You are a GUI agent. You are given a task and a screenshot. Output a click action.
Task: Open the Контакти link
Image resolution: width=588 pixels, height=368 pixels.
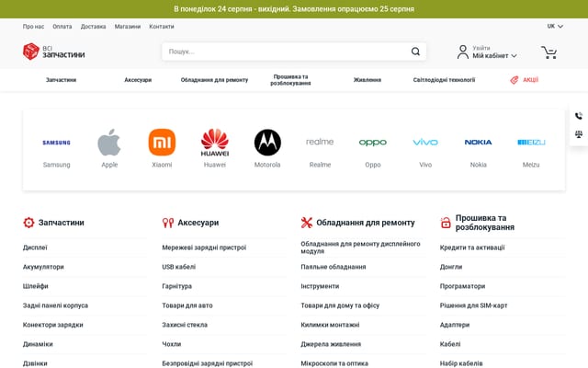162,27
